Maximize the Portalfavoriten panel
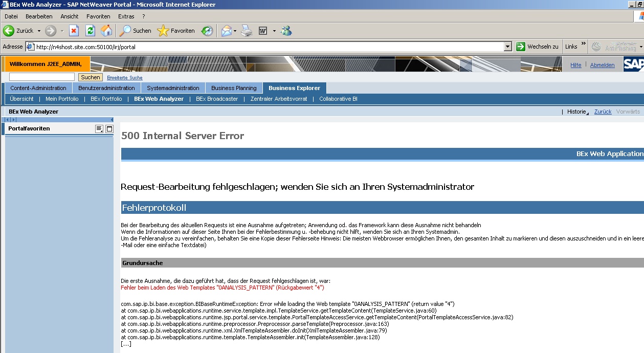This screenshot has height=353, width=644. (x=109, y=129)
